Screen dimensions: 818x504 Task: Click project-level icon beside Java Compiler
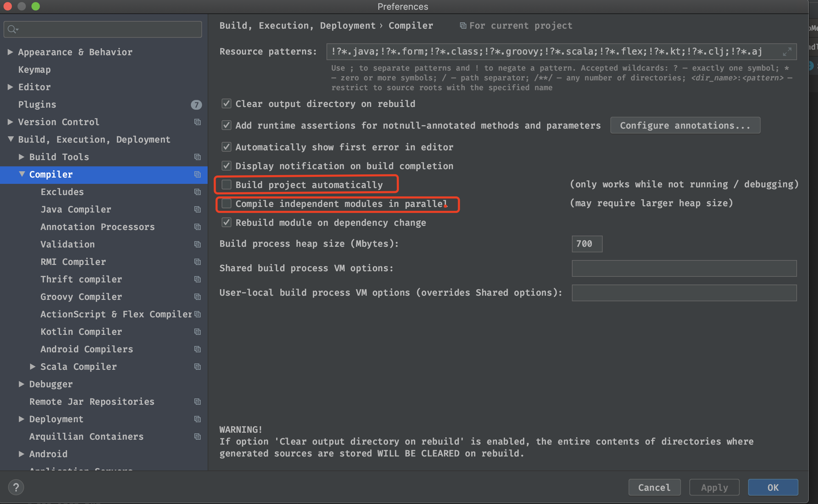(198, 209)
